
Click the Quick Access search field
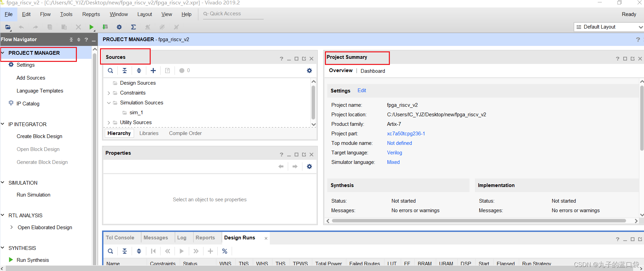[x=233, y=14]
